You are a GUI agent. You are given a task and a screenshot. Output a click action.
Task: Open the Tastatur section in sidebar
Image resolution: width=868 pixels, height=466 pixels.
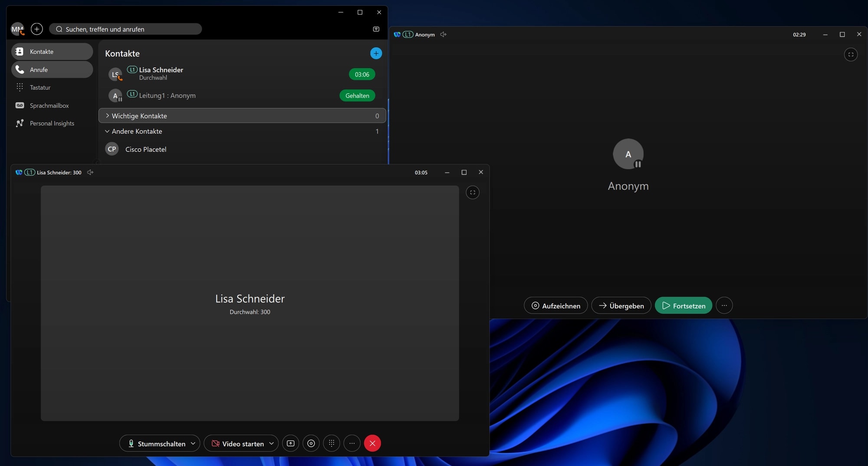pyautogui.click(x=52, y=87)
